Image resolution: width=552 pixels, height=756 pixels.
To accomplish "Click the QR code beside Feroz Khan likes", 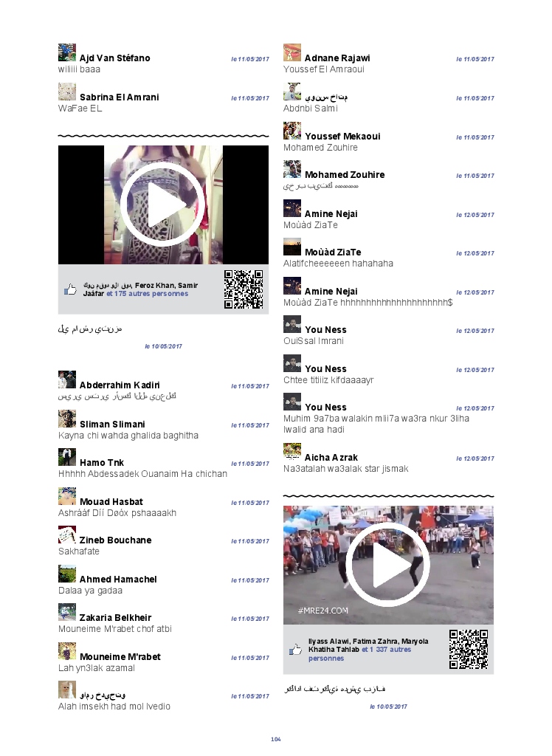I will tap(244, 289).
